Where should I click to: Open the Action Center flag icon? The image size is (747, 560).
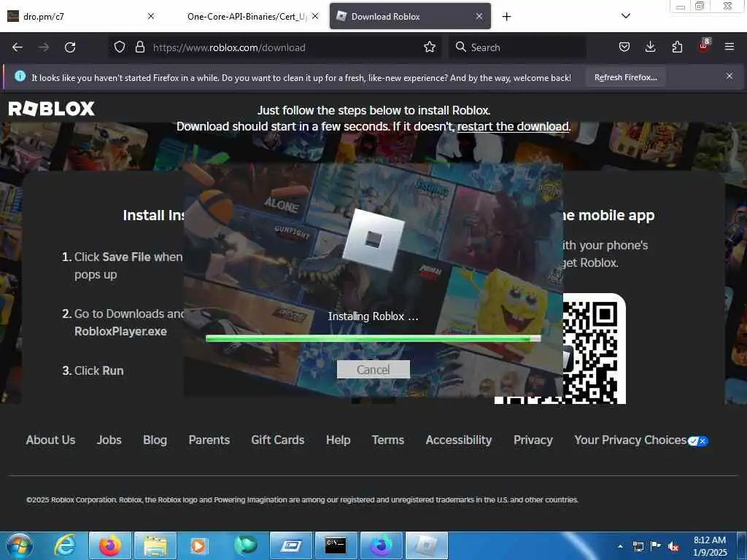[656, 546]
